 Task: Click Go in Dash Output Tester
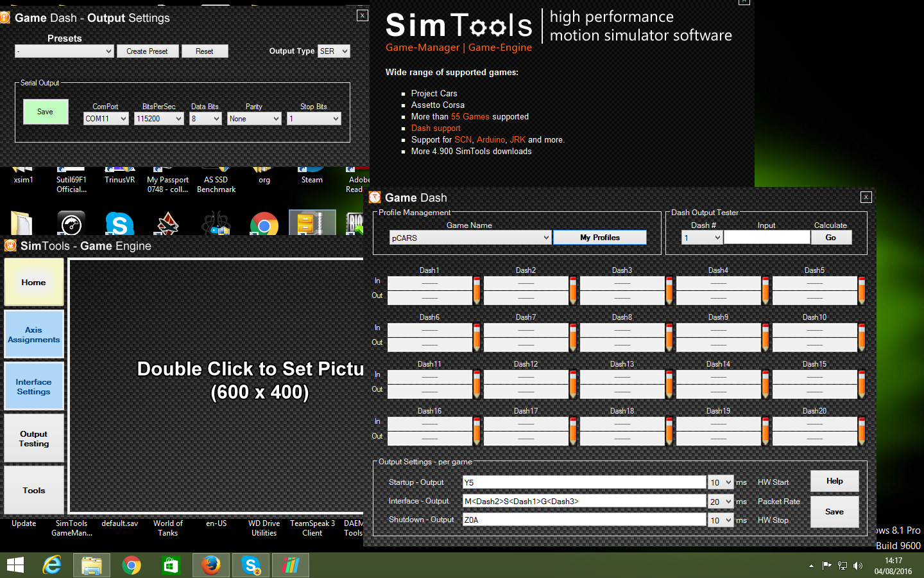pos(831,238)
